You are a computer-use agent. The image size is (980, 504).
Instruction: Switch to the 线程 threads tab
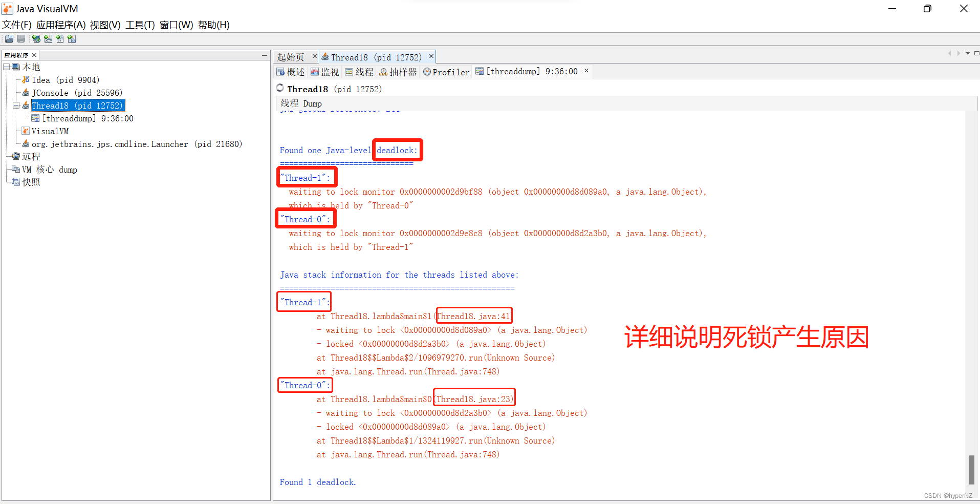coord(359,72)
